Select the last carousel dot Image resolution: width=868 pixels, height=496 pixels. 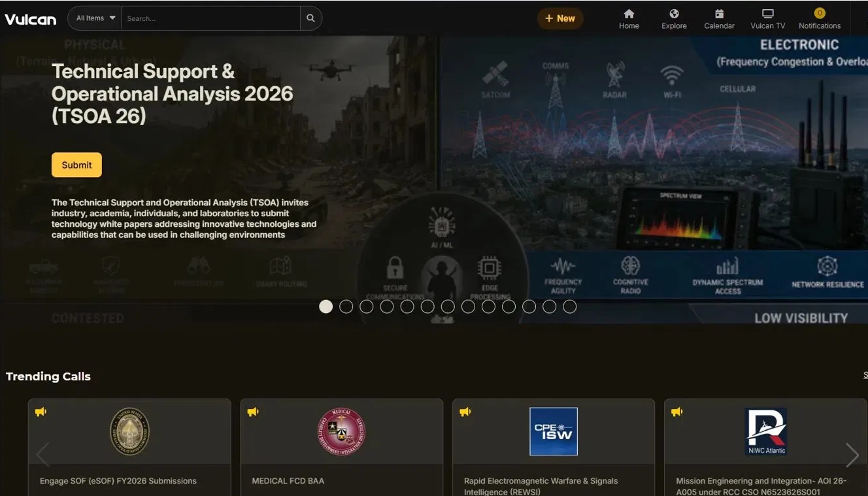pos(570,306)
